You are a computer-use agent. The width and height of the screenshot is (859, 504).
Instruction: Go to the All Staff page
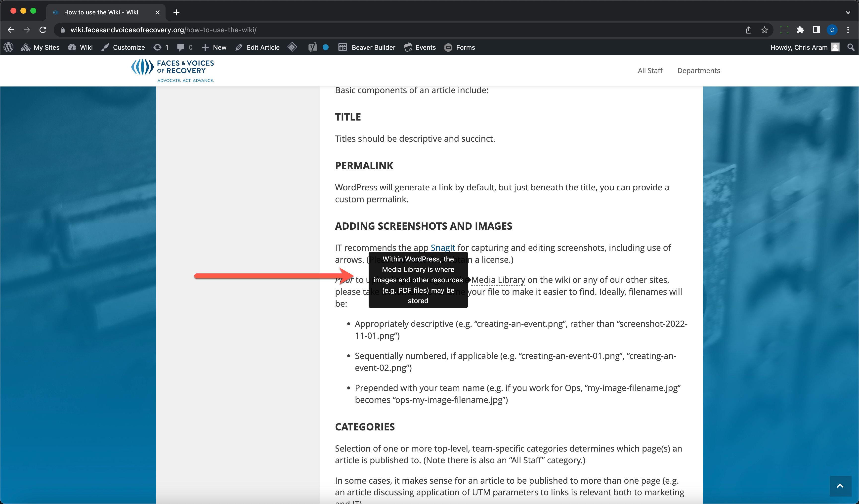pos(650,71)
